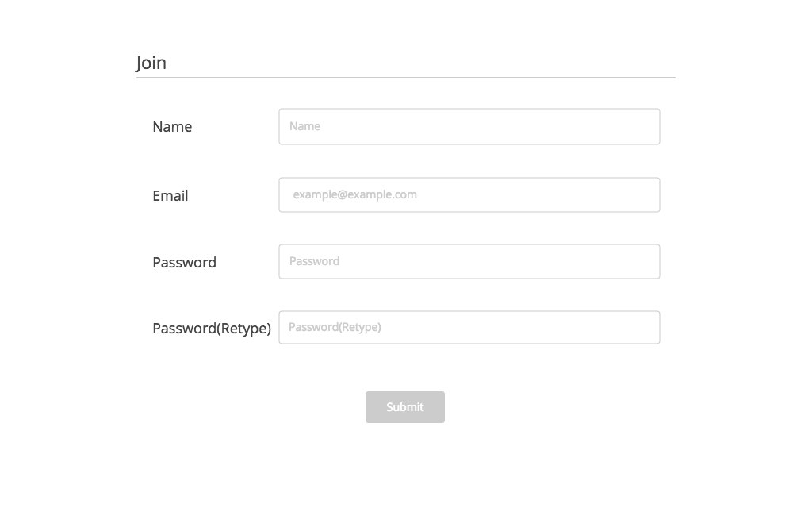The width and height of the screenshot is (812, 508).
Task: Select the Password input field
Action: click(x=469, y=262)
